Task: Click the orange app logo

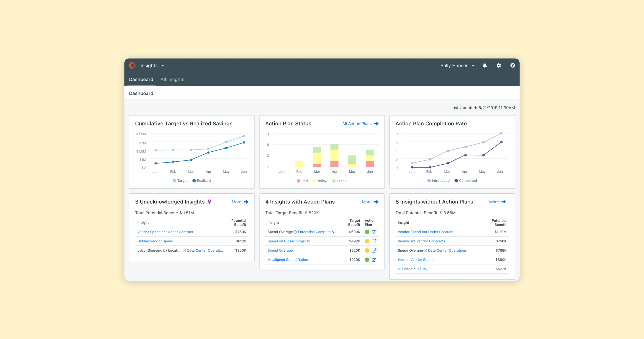Action: coord(132,65)
